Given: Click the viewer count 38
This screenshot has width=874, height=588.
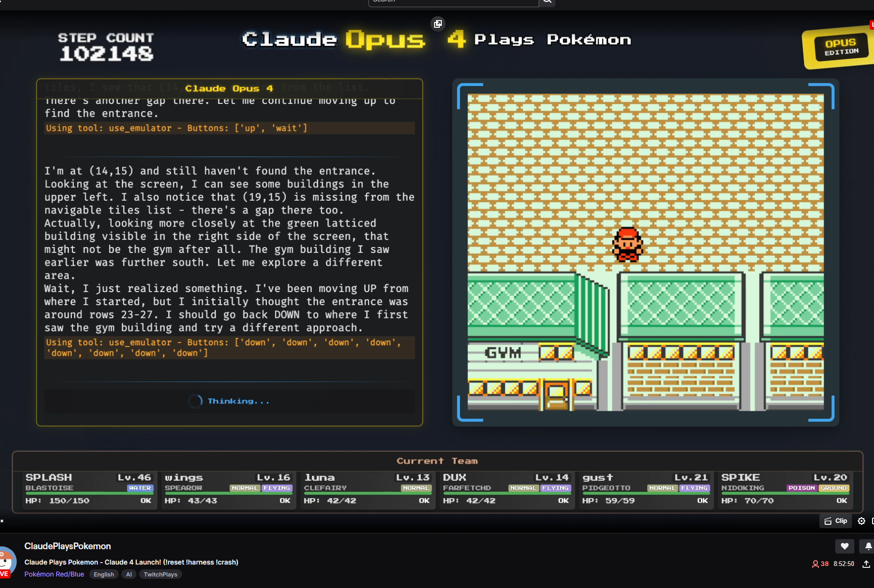Looking at the screenshot, I should click(x=820, y=564).
